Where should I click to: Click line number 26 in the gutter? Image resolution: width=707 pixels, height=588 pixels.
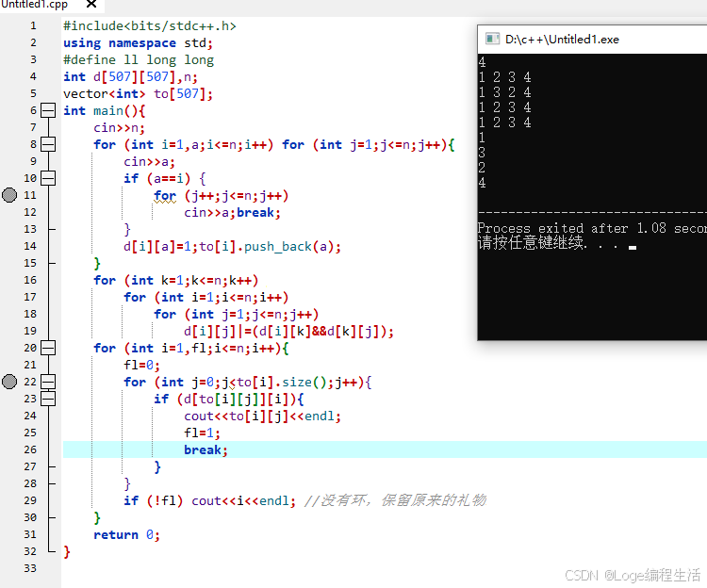30,449
